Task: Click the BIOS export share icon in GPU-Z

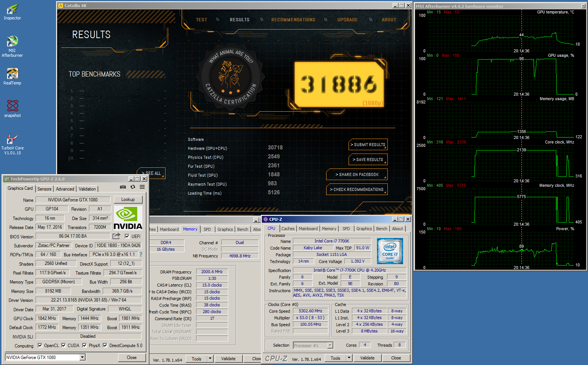Action: 117,236
